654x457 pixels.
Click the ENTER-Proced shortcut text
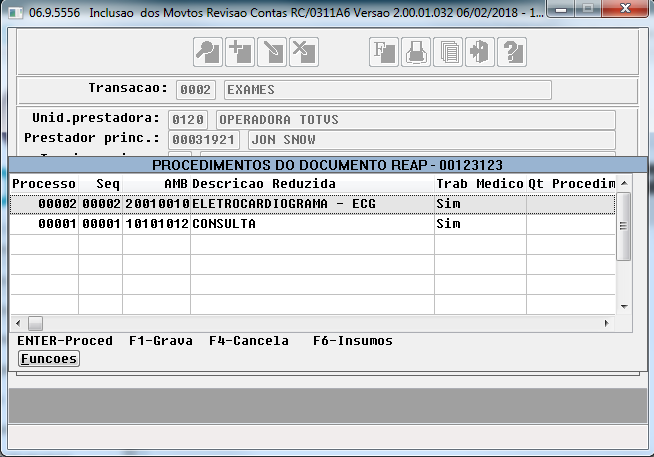[65, 341]
